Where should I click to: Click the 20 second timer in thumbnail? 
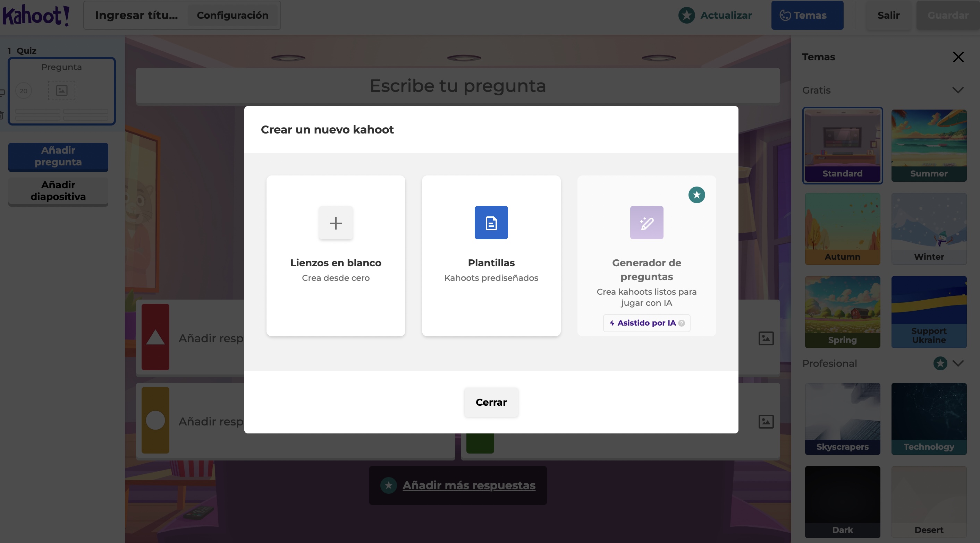(24, 91)
